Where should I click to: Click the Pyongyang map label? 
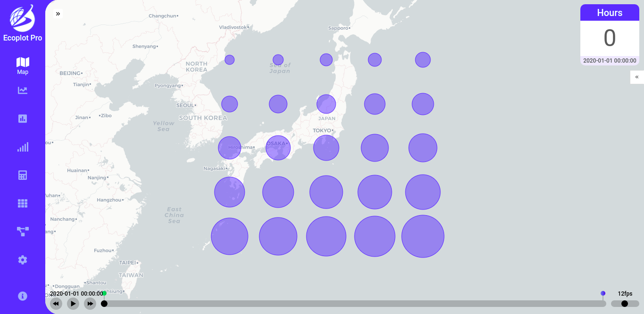(168, 86)
